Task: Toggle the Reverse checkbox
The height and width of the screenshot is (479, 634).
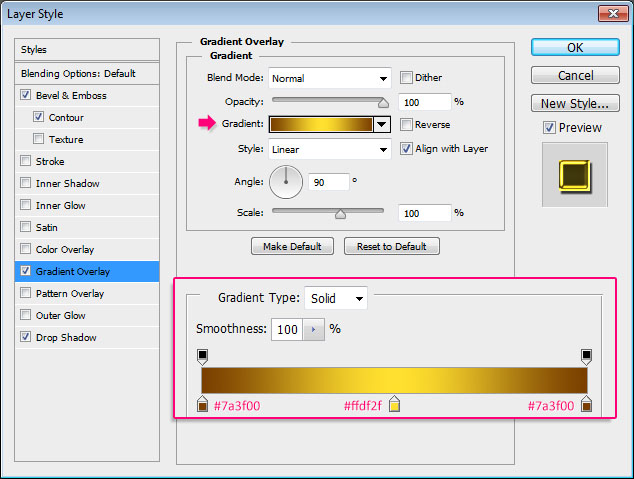Action: [406, 124]
